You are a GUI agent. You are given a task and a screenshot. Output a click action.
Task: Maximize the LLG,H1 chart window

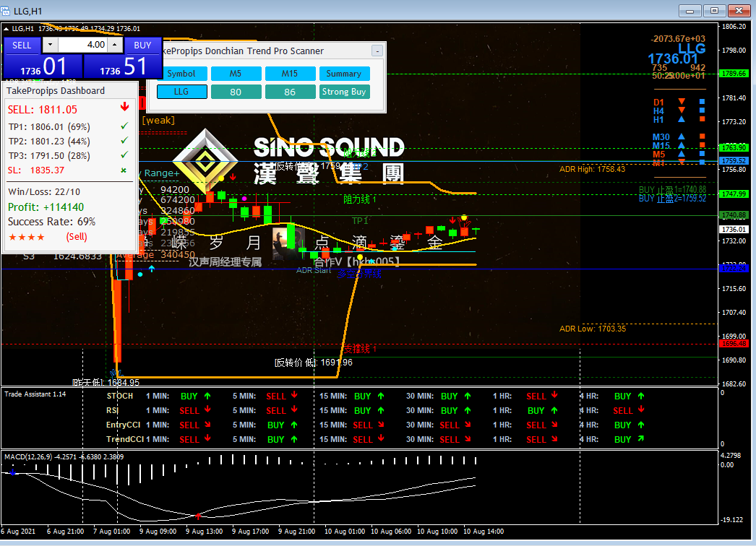(714, 11)
